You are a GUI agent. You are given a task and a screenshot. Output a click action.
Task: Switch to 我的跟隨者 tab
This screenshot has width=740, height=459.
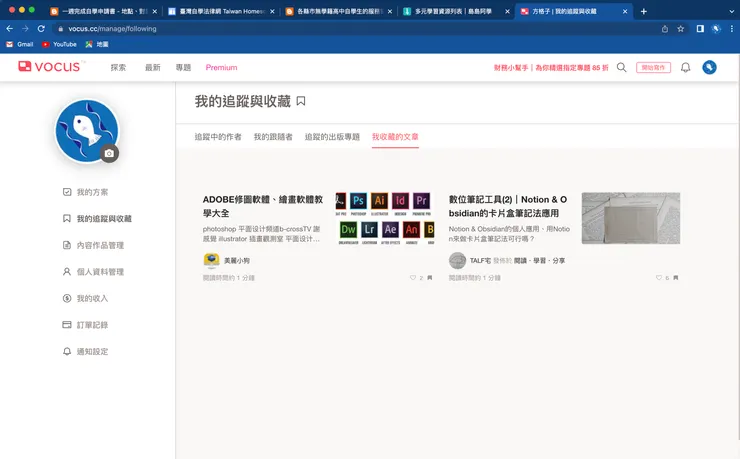point(273,137)
